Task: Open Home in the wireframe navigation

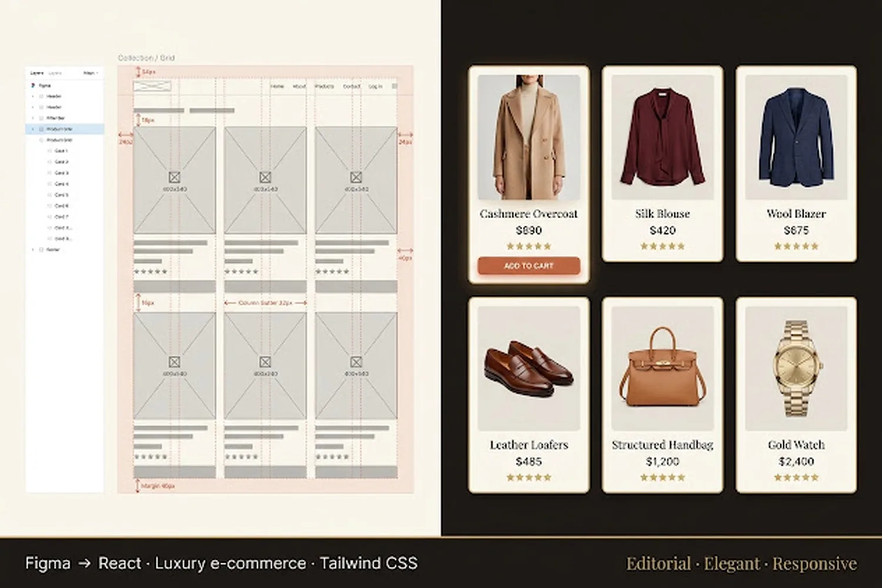Action: click(x=277, y=86)
